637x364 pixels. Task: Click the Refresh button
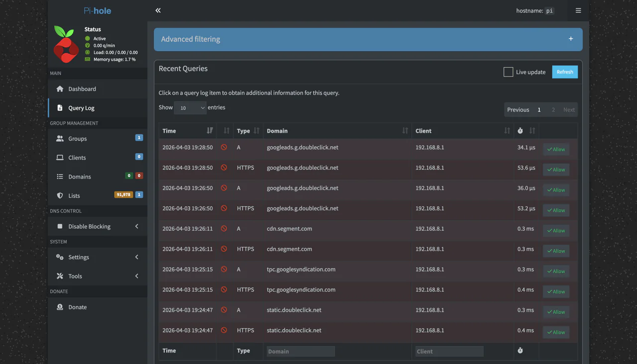tap(565, 72)
